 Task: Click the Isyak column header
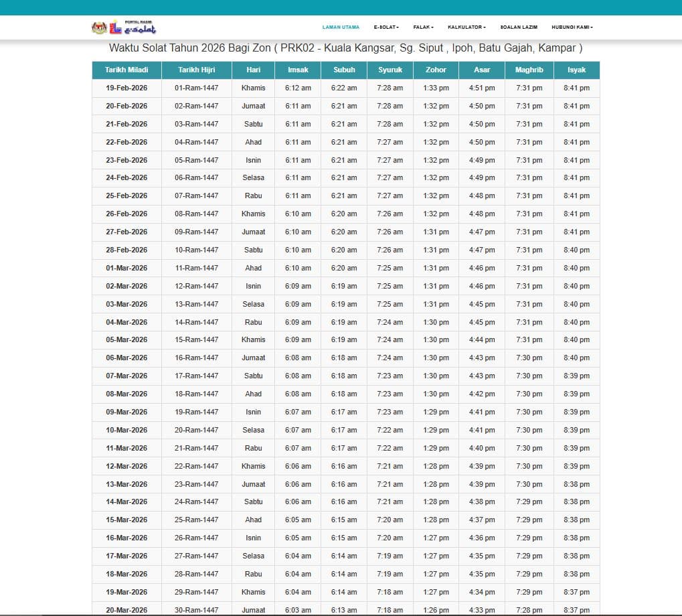[x=577, y=70]
